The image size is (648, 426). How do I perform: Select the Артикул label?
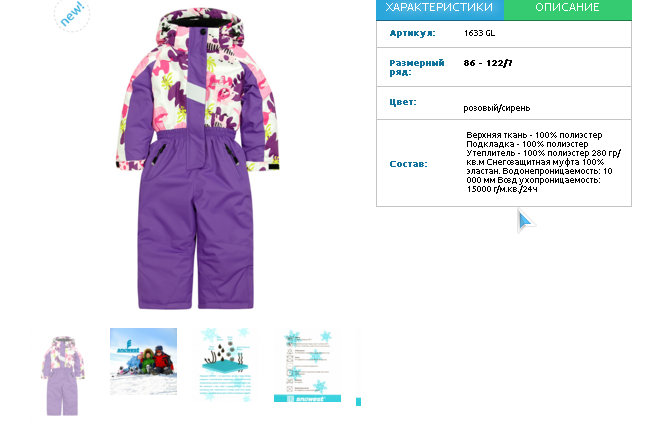(412, 33)
